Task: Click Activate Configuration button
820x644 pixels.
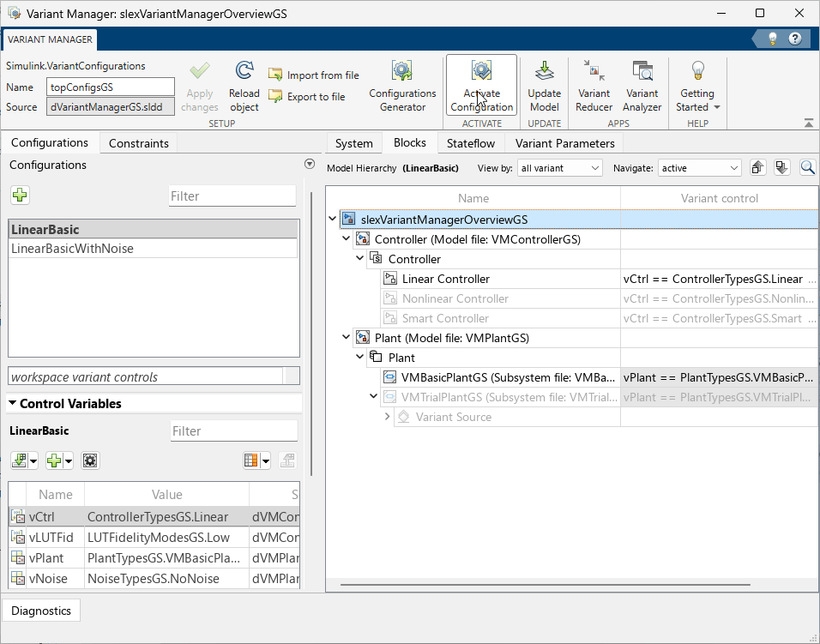Action: [482, 85]
